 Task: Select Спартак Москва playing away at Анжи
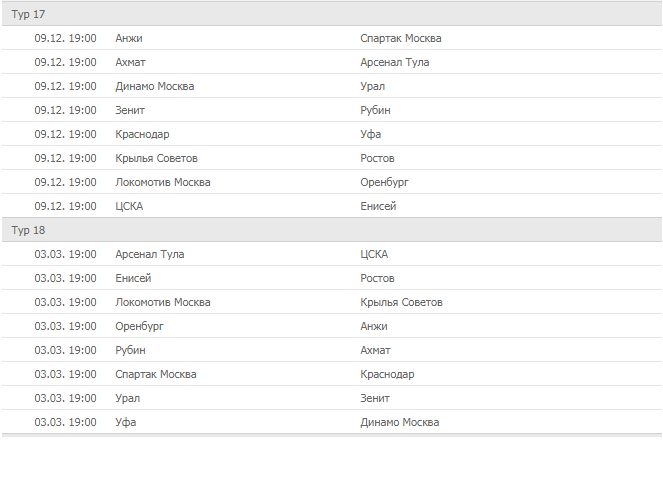click(400, 38)
